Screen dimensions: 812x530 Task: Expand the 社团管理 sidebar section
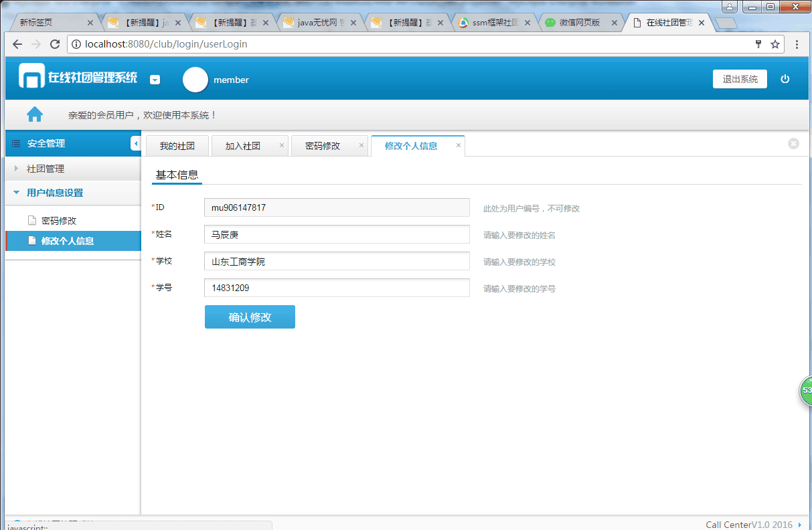point(46,169)
